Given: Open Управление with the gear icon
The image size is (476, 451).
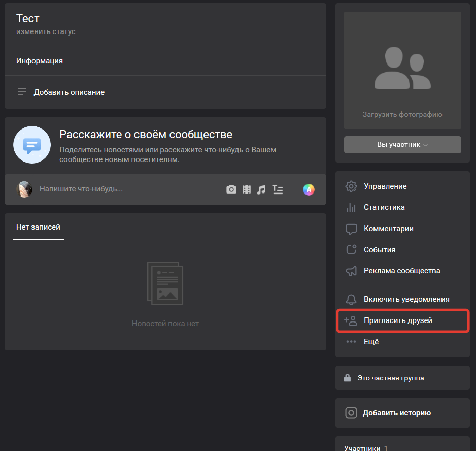Looking at the screenshot, I should pyautogui.click(x=351, y=186).
